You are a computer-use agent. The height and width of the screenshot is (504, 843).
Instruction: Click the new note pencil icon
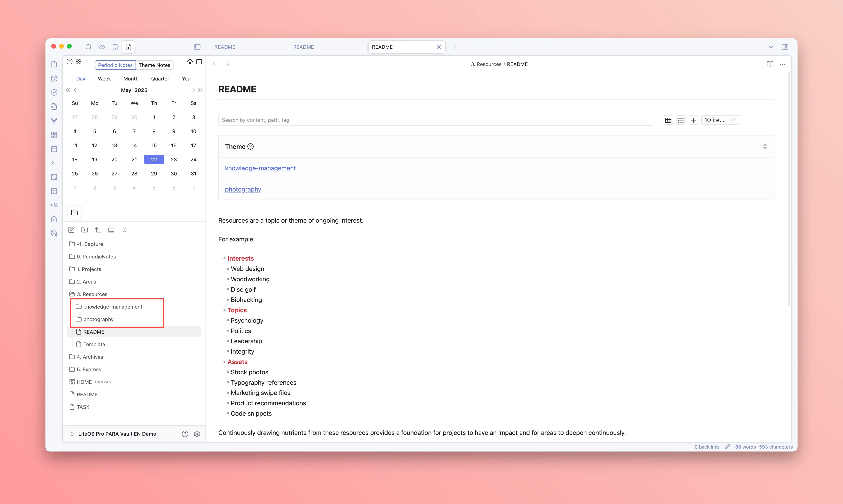(71, 230)
